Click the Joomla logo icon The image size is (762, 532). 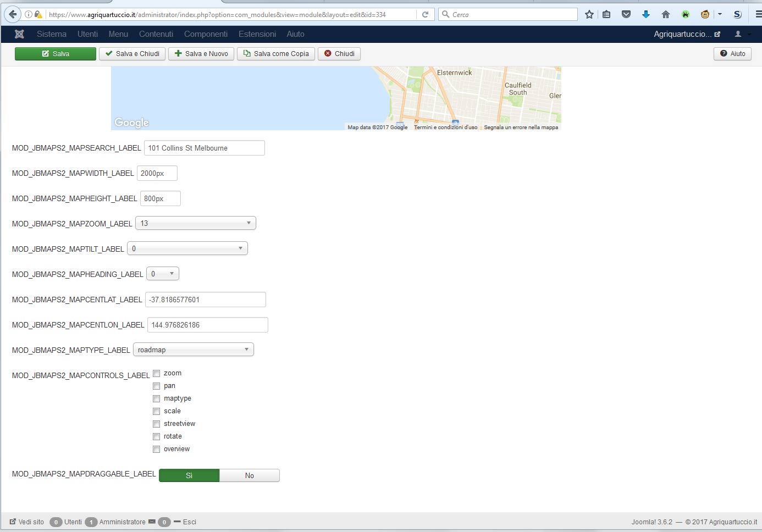[x=19, y=34]
